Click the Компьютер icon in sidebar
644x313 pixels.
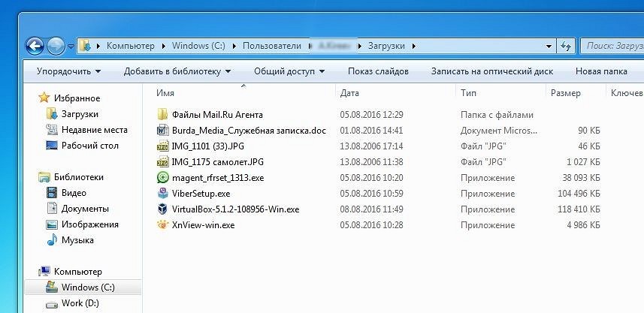point(44,272)
